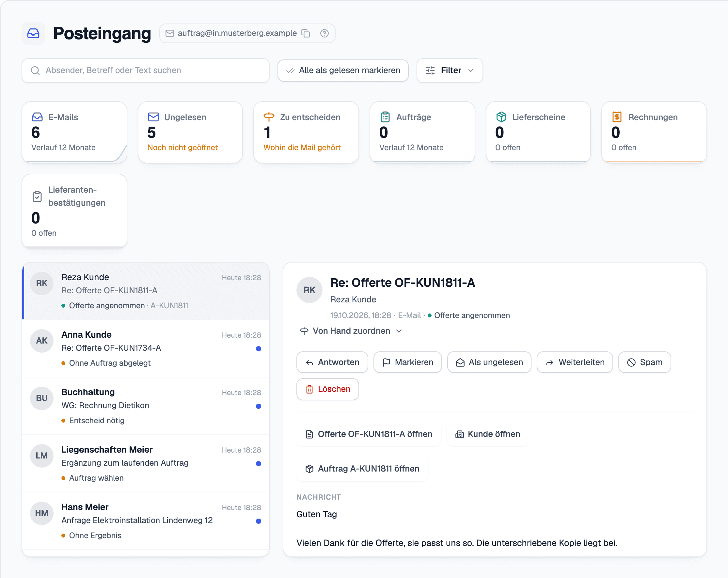This screenshot has width=728, height=578.
Task: Copy the auftrag@in.musterberg.example address
Action: [306, 33]
